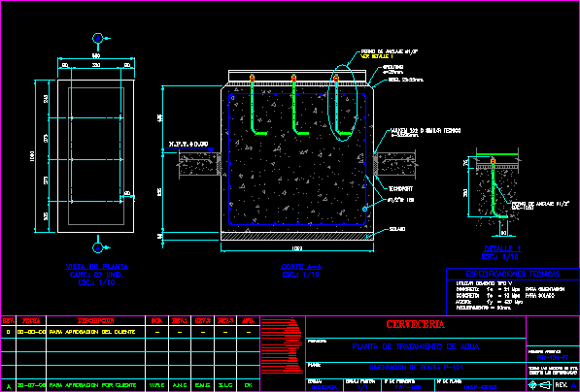Image resolution: width=580 pixels, height=392 pixels.
Task: Click the bottom section marker A symbol
Action: [x=98, y=247]
